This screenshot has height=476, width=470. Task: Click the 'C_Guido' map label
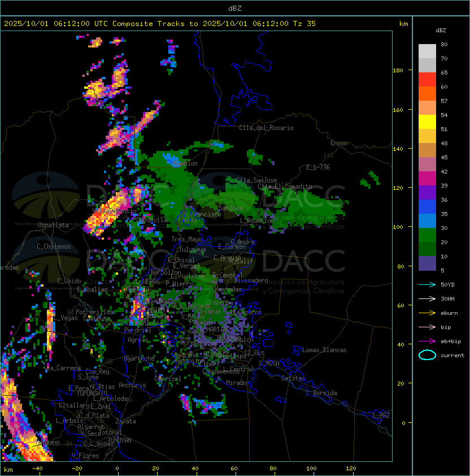pyautogui.click(x=69, y=281)
